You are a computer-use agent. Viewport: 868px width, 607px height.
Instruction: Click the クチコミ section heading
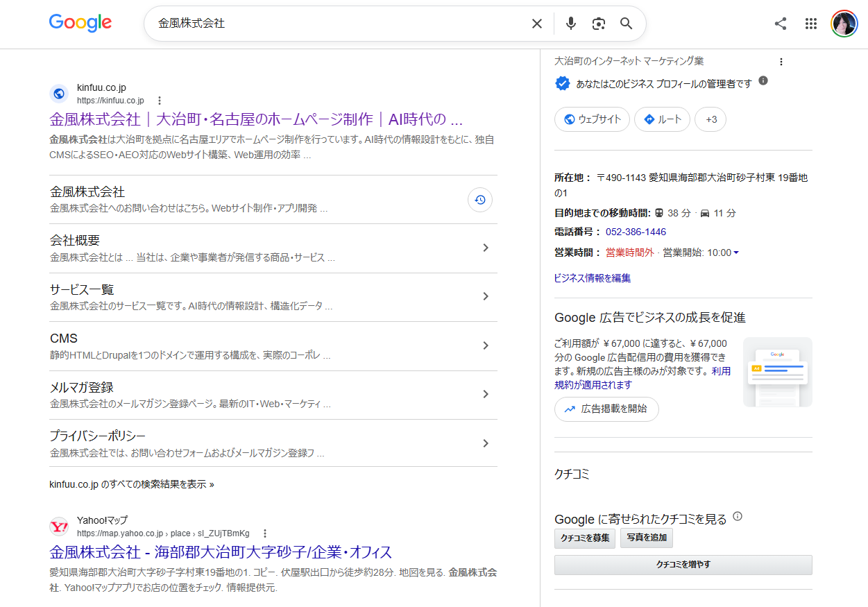572,475
